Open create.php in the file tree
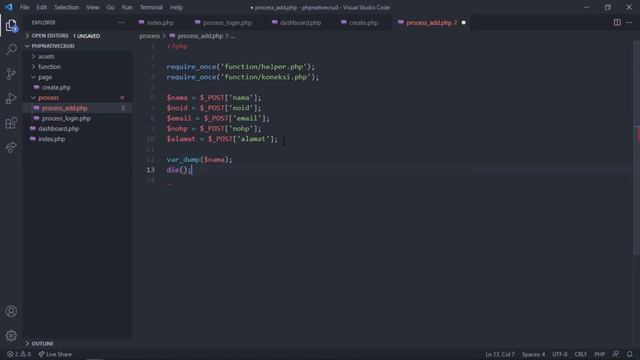The image size is (640, 360). [56, 87]
